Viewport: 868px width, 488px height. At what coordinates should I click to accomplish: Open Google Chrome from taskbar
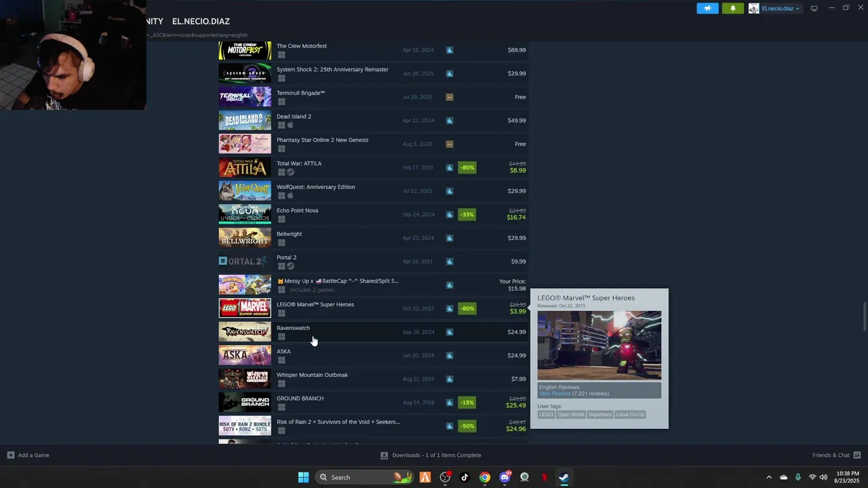coord(485,477)
